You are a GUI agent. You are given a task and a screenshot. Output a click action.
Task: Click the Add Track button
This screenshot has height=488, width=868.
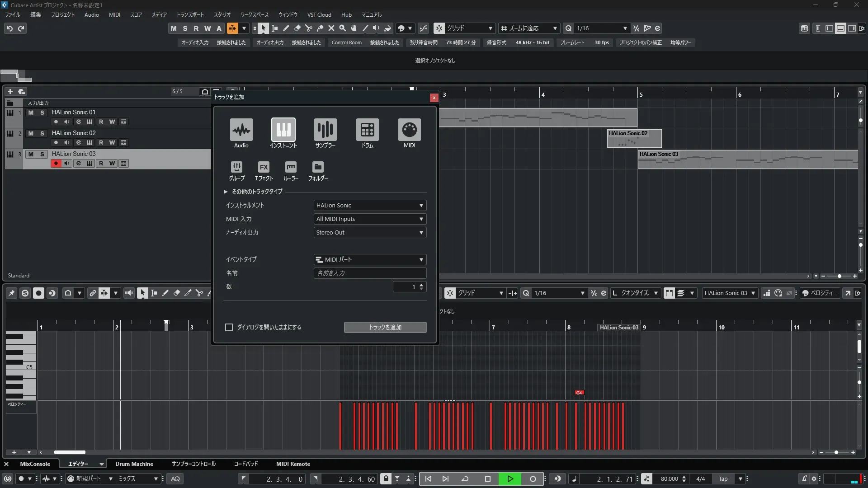[x=385, y=327]
